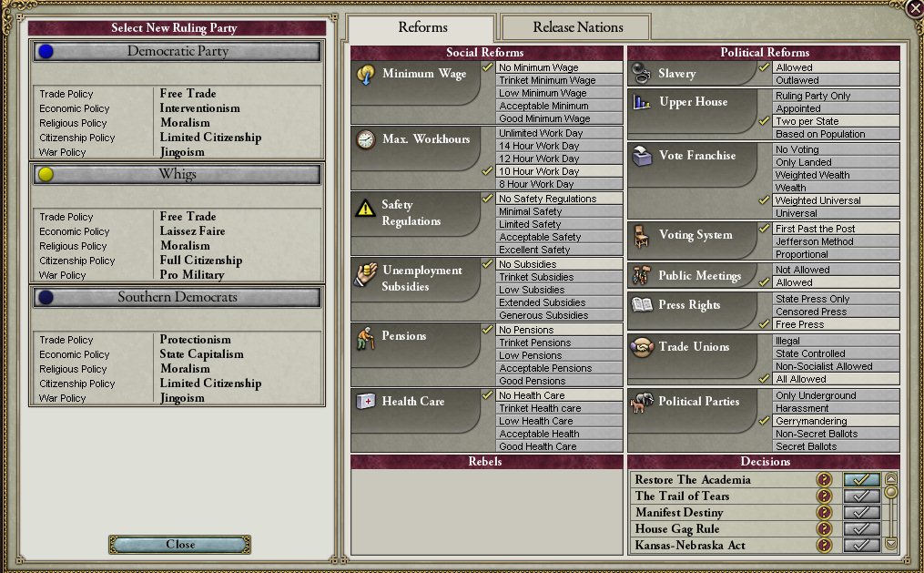
Task: Click the Vote Franchise ballot box icon
Action: tap(642, 156)
